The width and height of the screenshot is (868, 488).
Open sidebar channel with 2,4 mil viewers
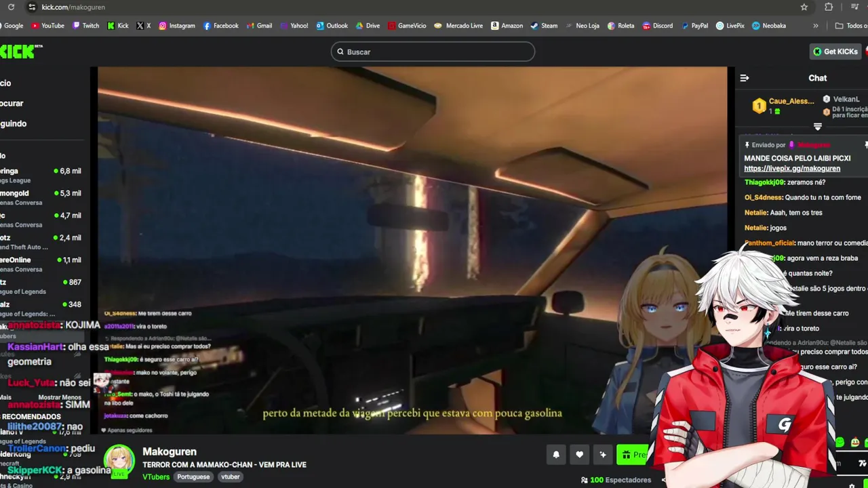pyautogui.click(x=41, y=242)
